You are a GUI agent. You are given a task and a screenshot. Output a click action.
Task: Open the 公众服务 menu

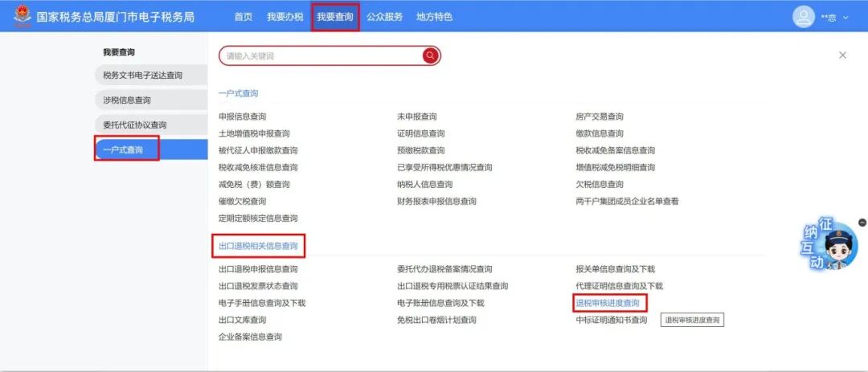(385, 17)
